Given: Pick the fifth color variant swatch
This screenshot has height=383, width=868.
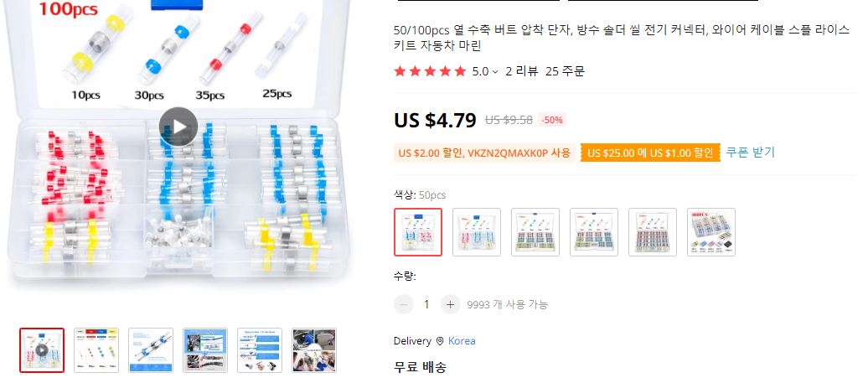Looking at the screenshot, I should (653, 231).
